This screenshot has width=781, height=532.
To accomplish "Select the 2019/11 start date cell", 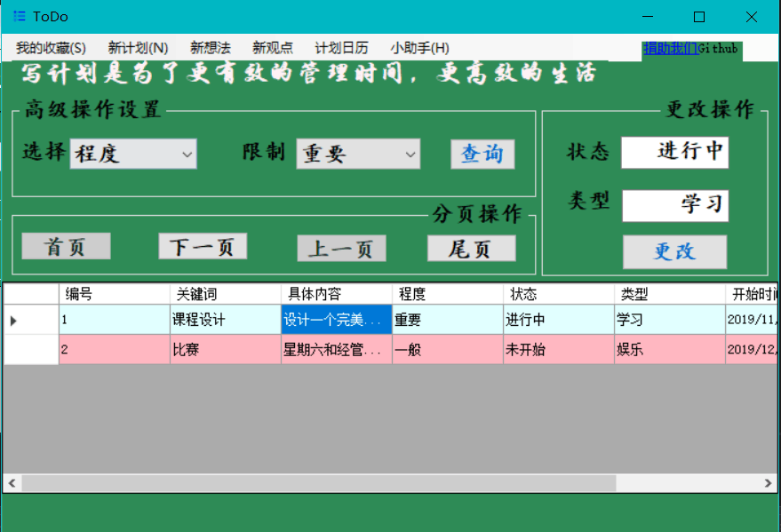I will point(752,320).
